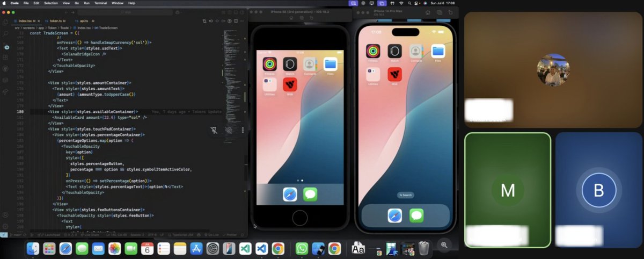This screenshot has width=644, height=259.
Task: Open Messages in the iPhone SE dock
Action: [310, 194]
